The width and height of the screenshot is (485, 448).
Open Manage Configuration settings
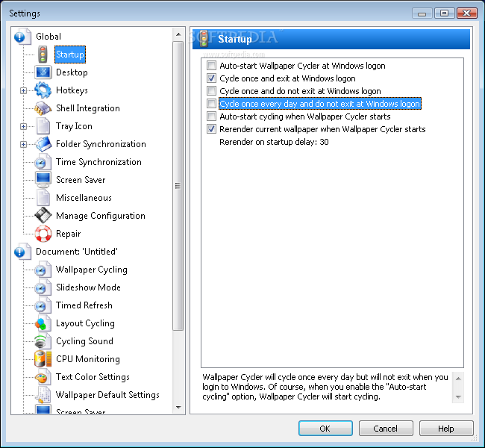point(101,216)
